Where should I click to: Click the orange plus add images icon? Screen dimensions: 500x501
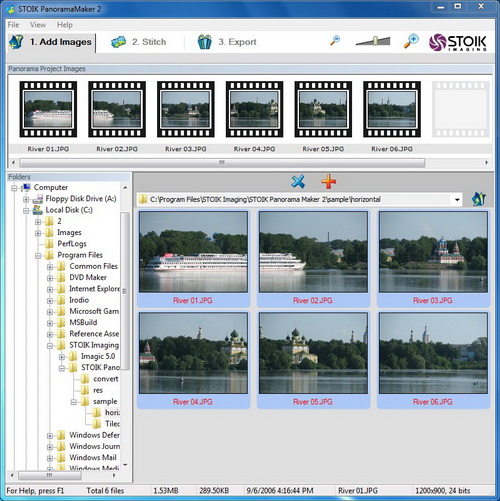coord(329,182)
